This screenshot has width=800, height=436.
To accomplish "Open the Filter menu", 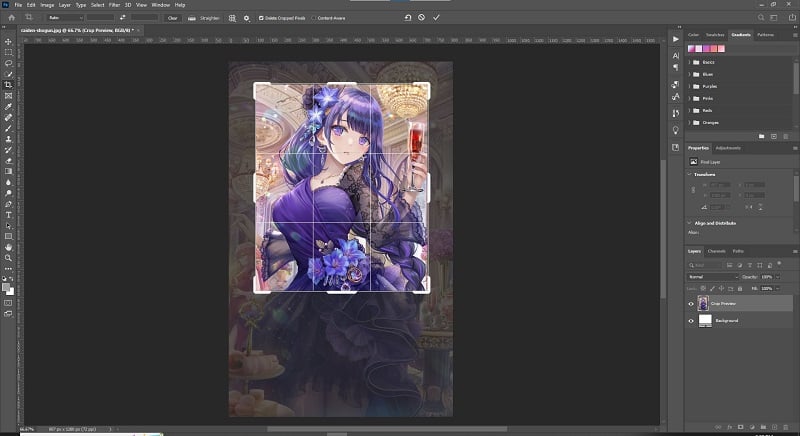I will (x=114, y=5).
